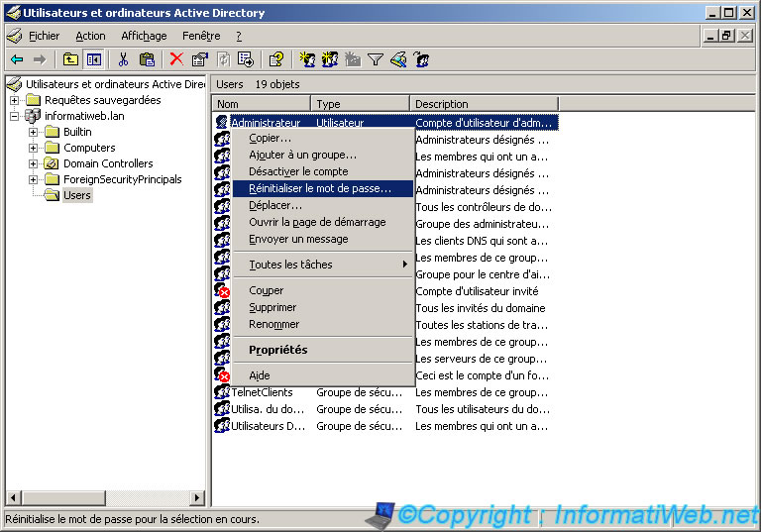Click the Cut scissors icon
The height and width of the screenshot is (532, 761).
coord(123,59)
